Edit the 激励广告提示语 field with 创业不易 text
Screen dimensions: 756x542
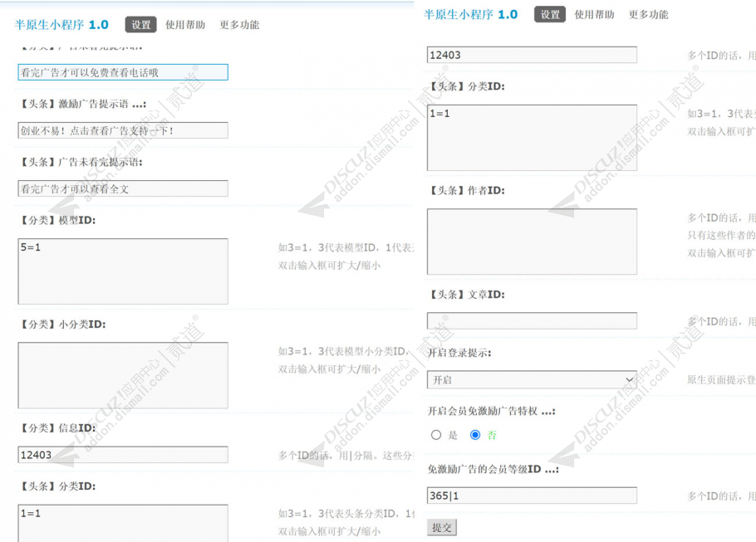[x=123, y=130]
